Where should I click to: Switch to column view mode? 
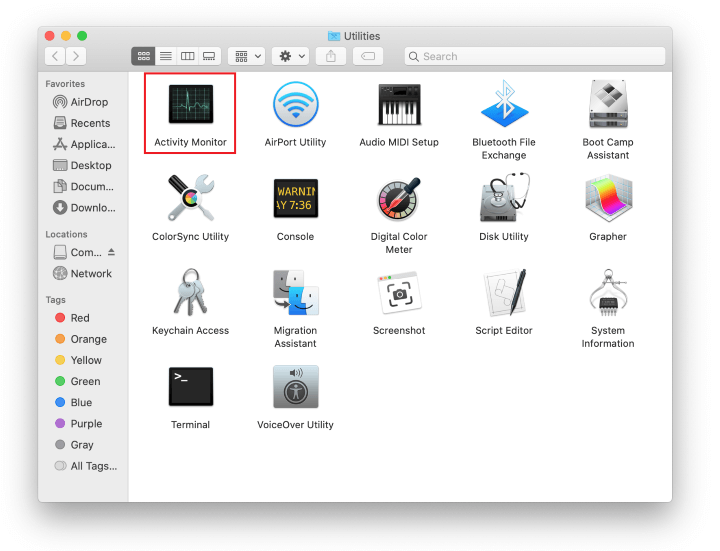pos(187,56)
